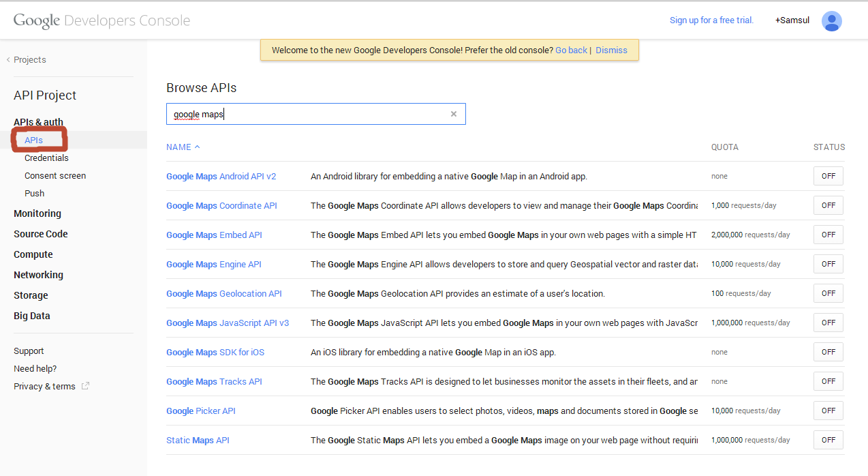Open Consent screen in the sidebar
Viewport: 868px width, 476px height.
tap(55, 175)
